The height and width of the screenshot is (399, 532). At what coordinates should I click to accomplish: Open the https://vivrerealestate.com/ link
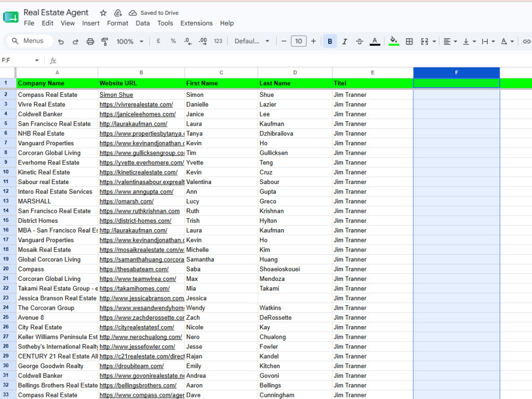(136, 104)
